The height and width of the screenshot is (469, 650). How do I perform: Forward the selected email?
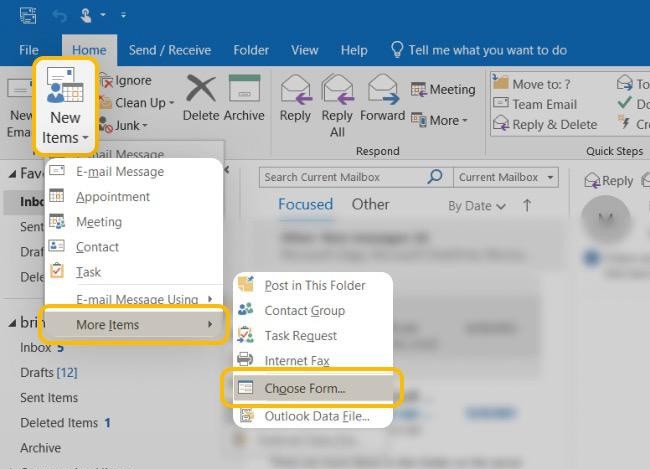pos(382,90)
